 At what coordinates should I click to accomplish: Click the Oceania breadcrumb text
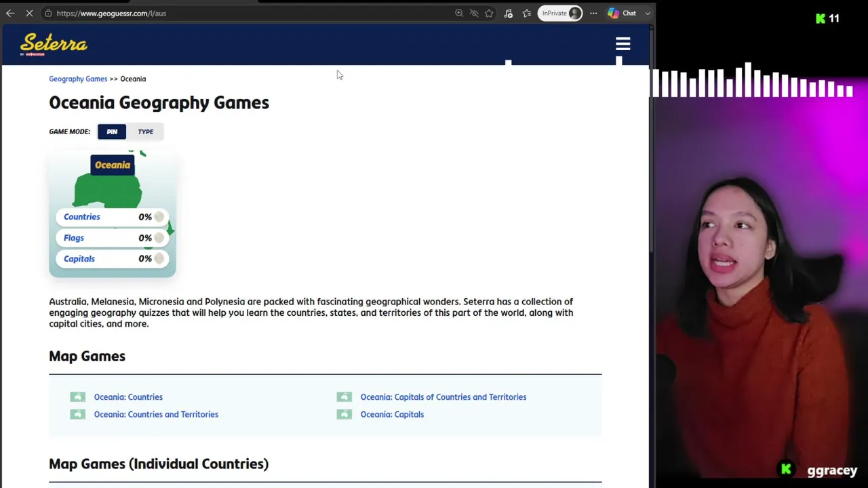click(x=133, y=79)
